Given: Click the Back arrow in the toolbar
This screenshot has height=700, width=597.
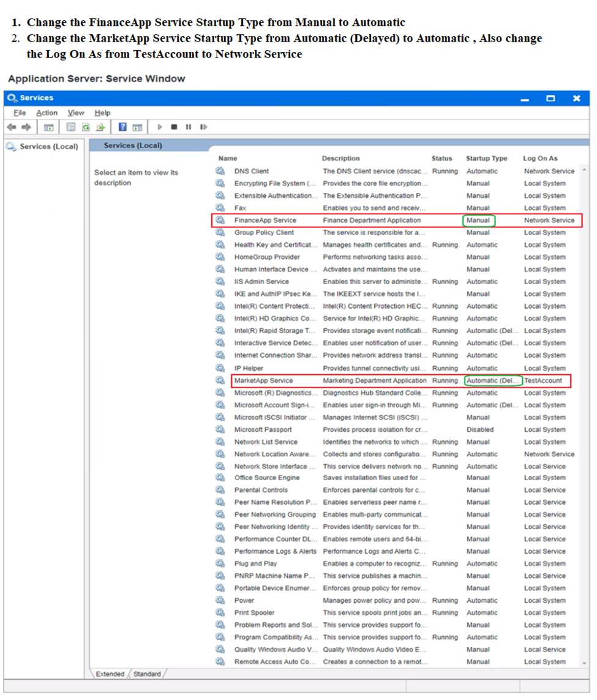Looking at the screenshot, I should point(11,127).
